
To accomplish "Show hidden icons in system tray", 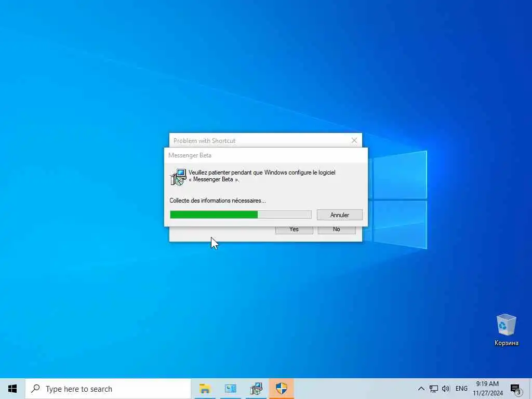I will point(421,389).
